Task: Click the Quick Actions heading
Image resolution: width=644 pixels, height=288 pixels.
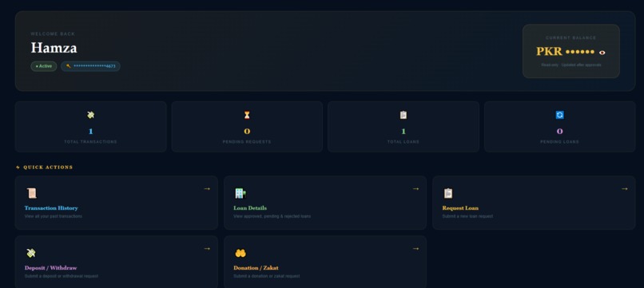Action: tap(48, 168)
